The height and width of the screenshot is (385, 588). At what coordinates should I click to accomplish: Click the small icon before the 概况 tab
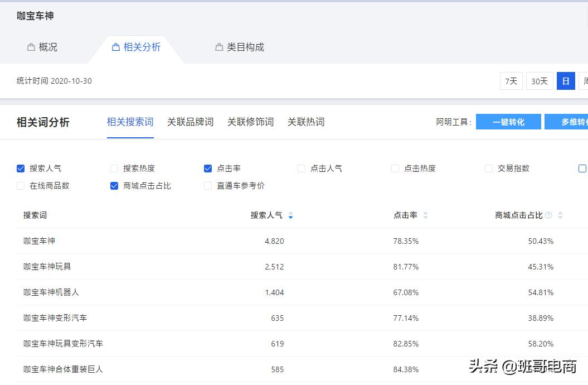tap(32, 47)
